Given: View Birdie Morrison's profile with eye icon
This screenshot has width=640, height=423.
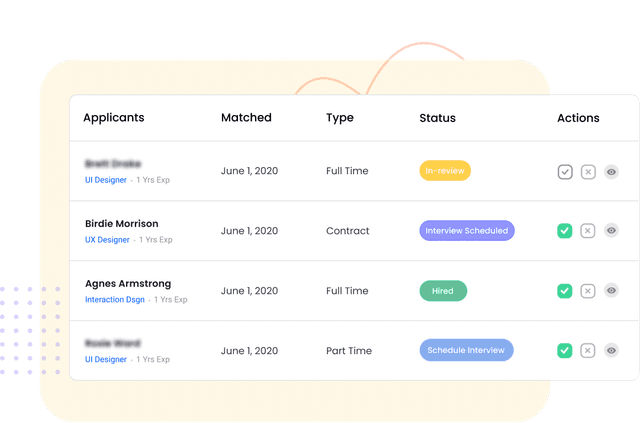Looking at the screenshot, I should pos(611,231).
